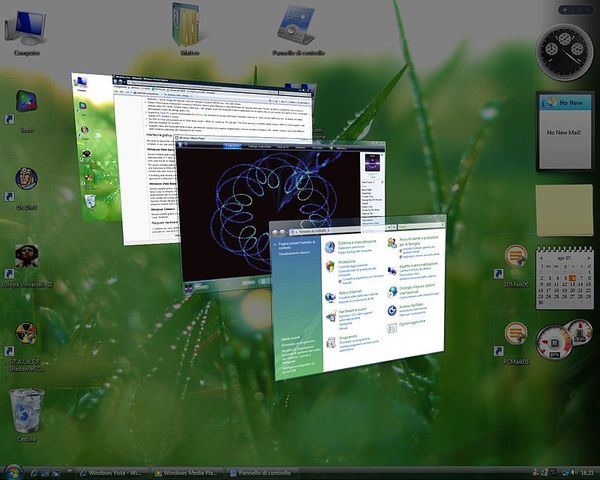Click the Programmi icon in Control Panel
The width and height of the screenshot is (600, 480).
[x=331, y=342]
